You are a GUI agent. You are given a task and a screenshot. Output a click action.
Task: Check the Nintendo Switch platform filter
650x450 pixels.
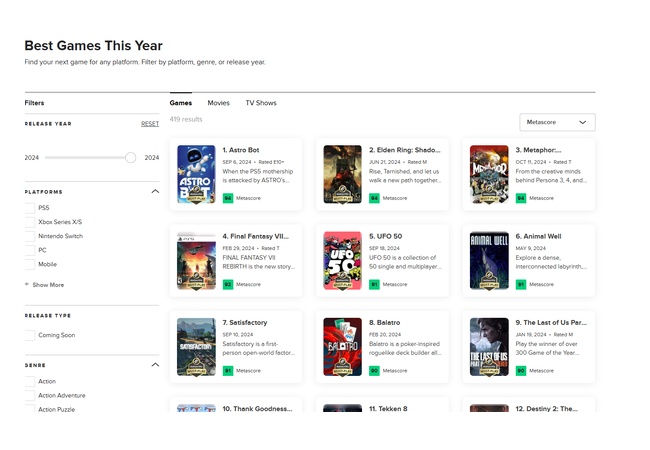point(30,236)
